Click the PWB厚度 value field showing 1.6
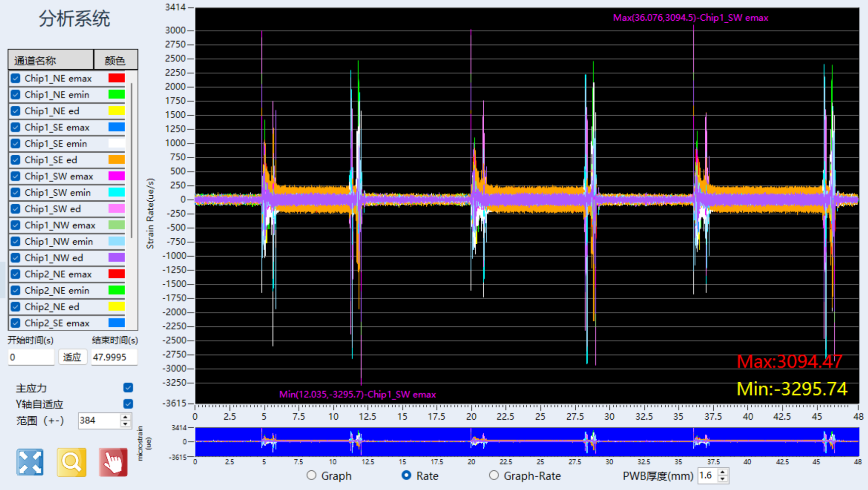 tap(707, 475)
